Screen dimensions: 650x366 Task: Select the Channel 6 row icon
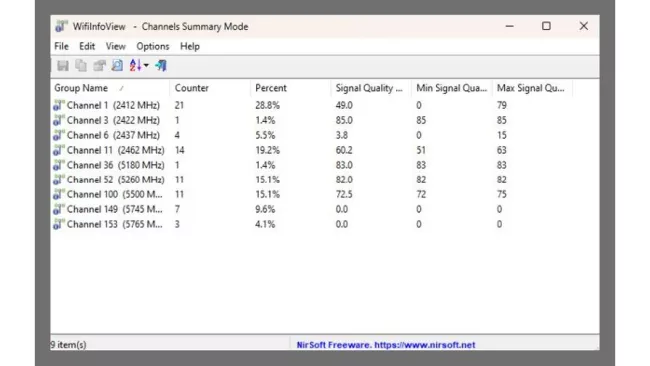click(x=58, y=135)
